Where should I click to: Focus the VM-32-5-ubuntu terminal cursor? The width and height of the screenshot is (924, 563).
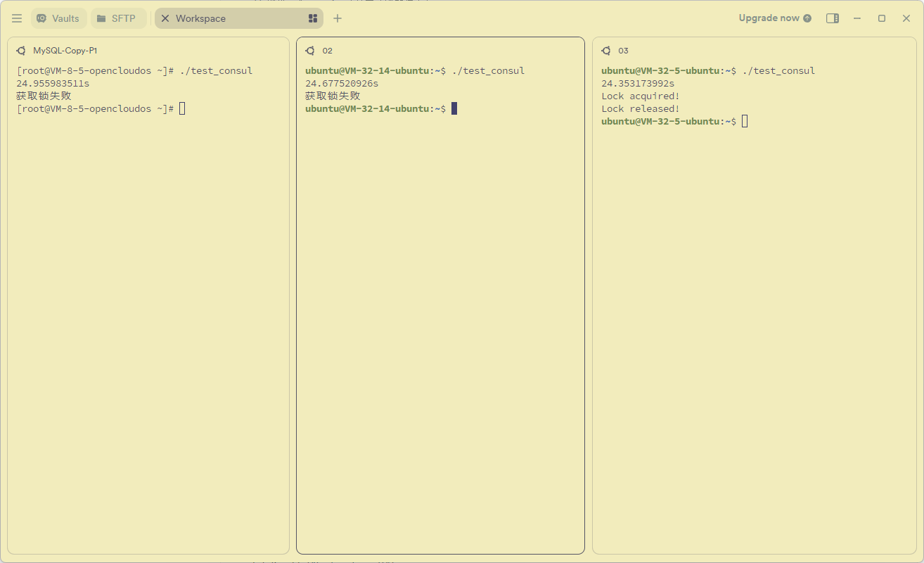coord(745,121)
